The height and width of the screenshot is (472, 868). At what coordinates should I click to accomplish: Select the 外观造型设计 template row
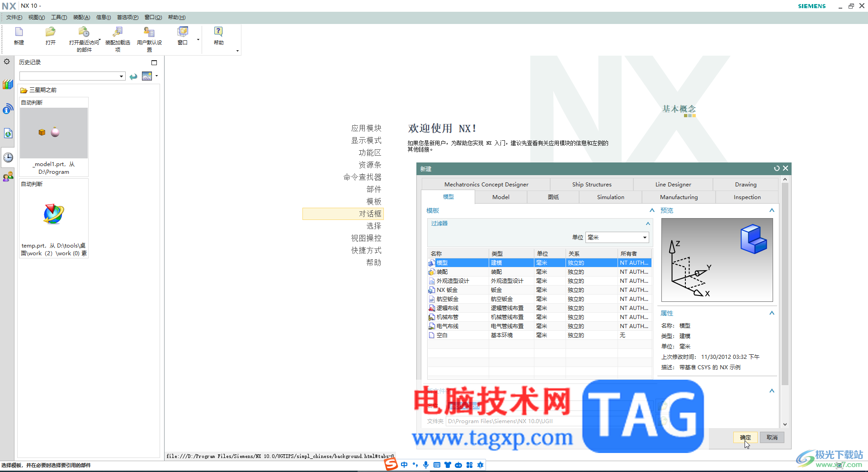(539, 281)
